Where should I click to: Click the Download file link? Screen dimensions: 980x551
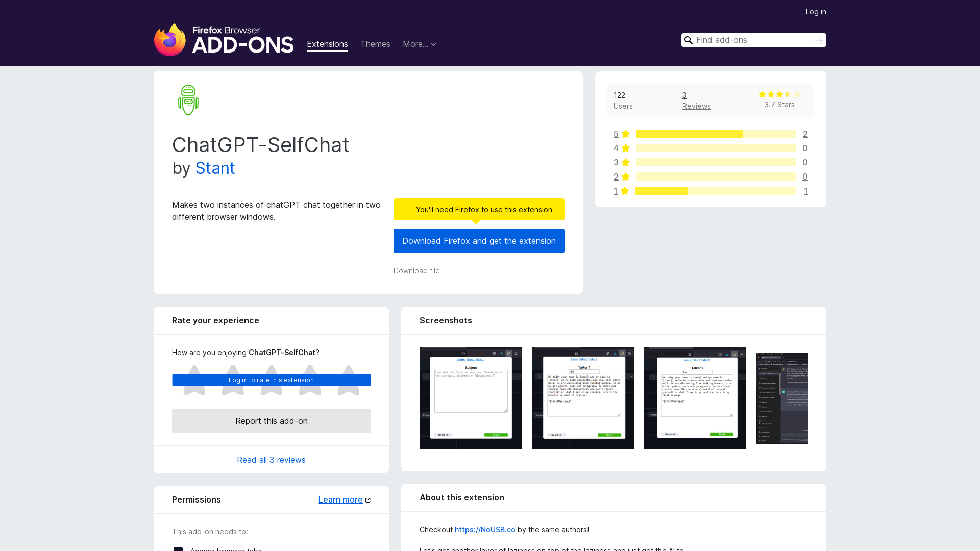416,271
